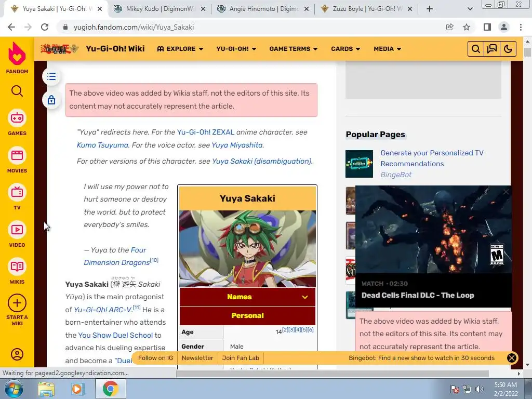Open the wiki discussions chat icon
Image resolution: width=532 pixels, height=399 pixels.
(492, 49)
